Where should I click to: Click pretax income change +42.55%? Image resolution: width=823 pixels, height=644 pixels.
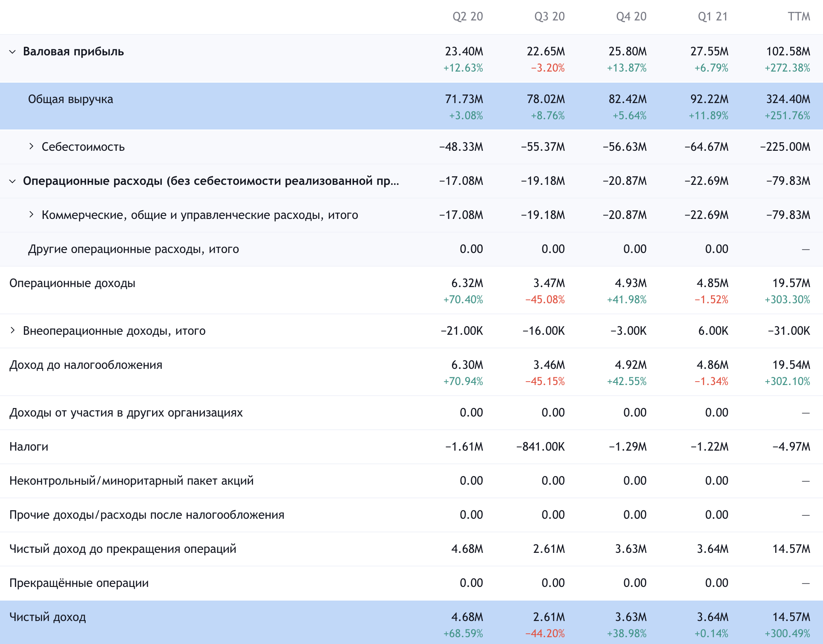pyautogui.click(x=627, y=382)
